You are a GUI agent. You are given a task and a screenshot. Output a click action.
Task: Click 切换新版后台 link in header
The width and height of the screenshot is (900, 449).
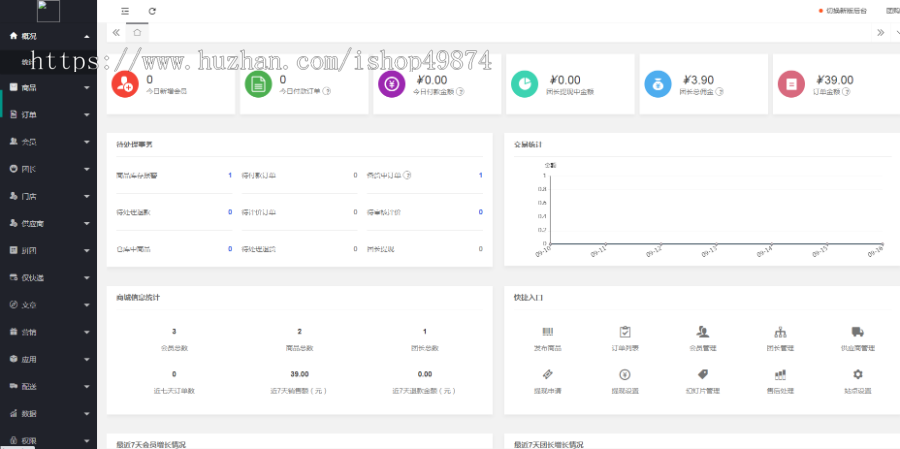pyautogui.click(x=843, y=11)
